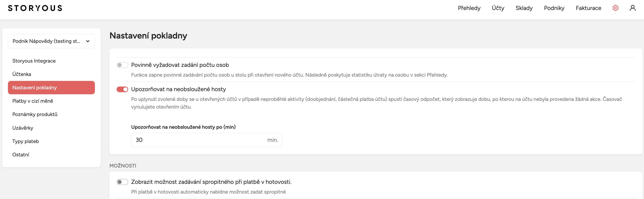
Task: Enable mandatory number of persons toggle
Action: [x=122, y=65]
